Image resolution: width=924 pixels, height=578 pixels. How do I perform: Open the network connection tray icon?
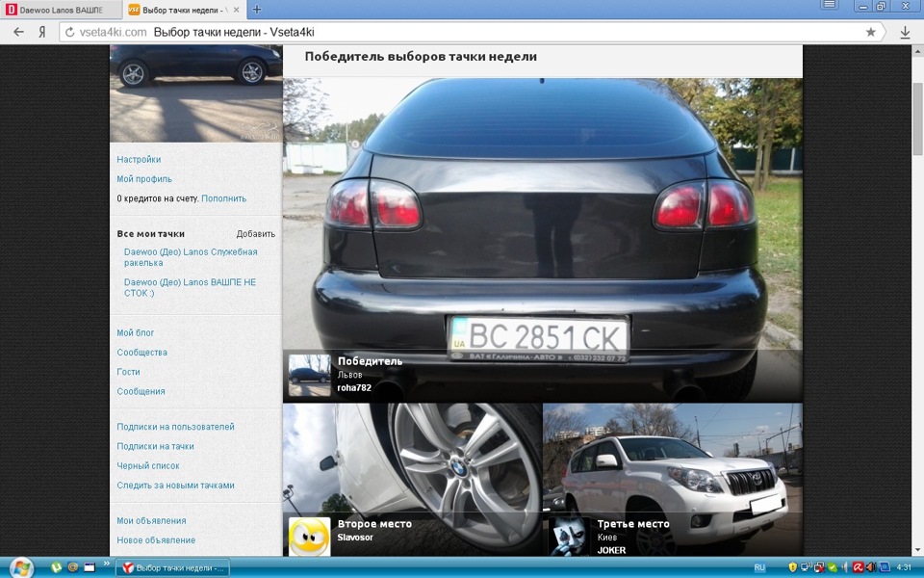[806, 568]
